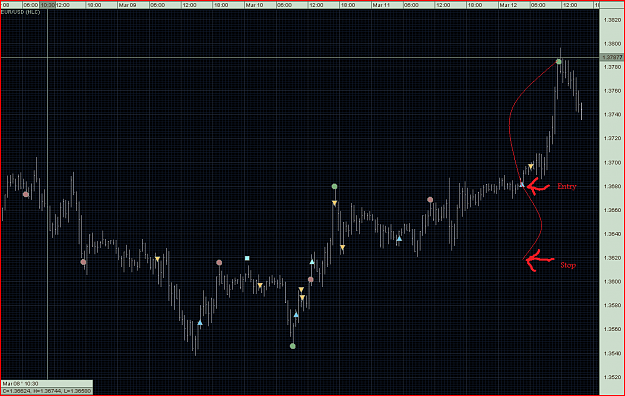Select the 1.3540 price axis label
The image size is (625, 396).
coord(612,353)
